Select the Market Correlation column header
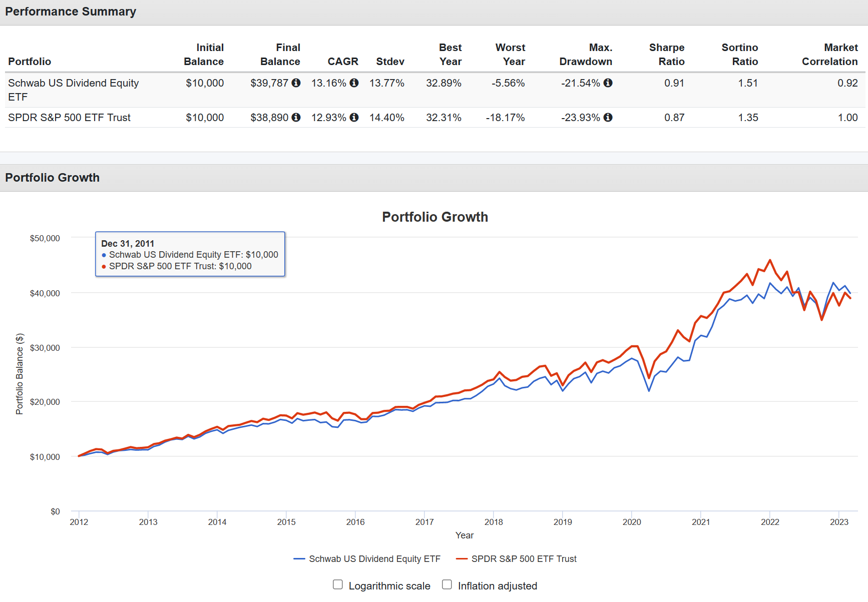 tap(830, 54)
